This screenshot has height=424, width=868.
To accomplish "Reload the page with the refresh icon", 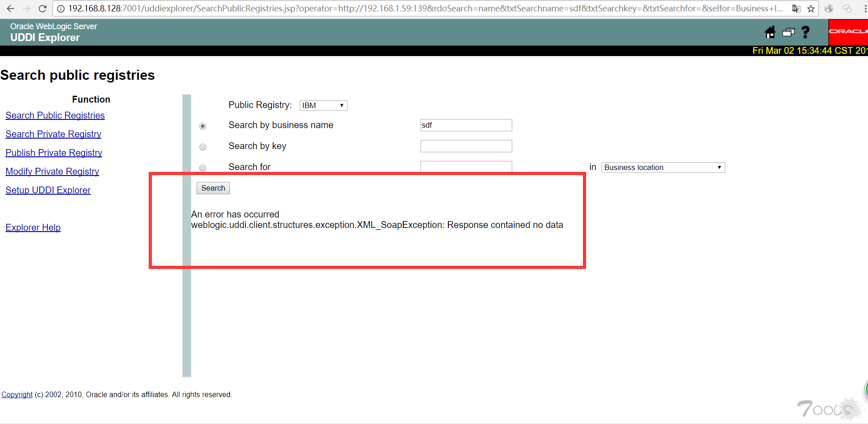I will (x=42, y=9).
